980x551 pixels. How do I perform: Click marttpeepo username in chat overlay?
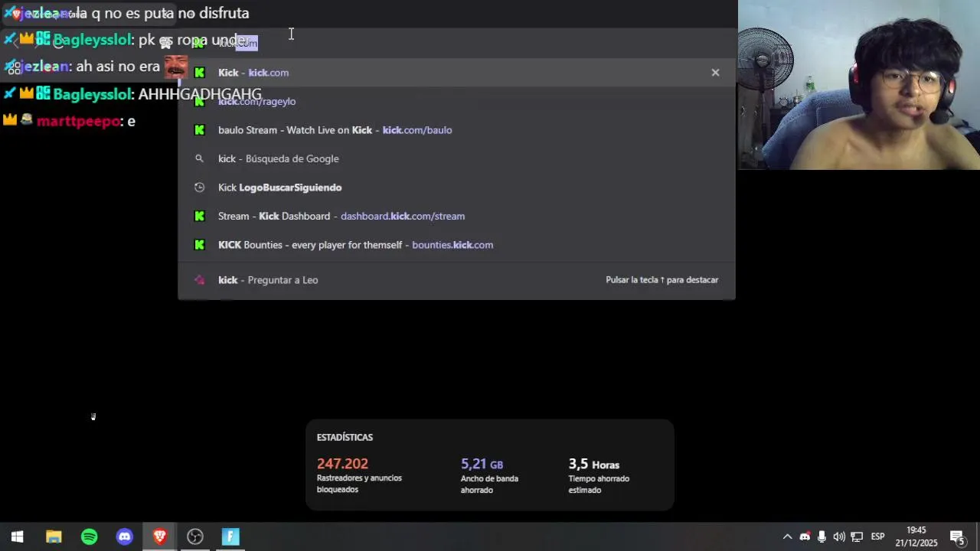pos(78,121)
